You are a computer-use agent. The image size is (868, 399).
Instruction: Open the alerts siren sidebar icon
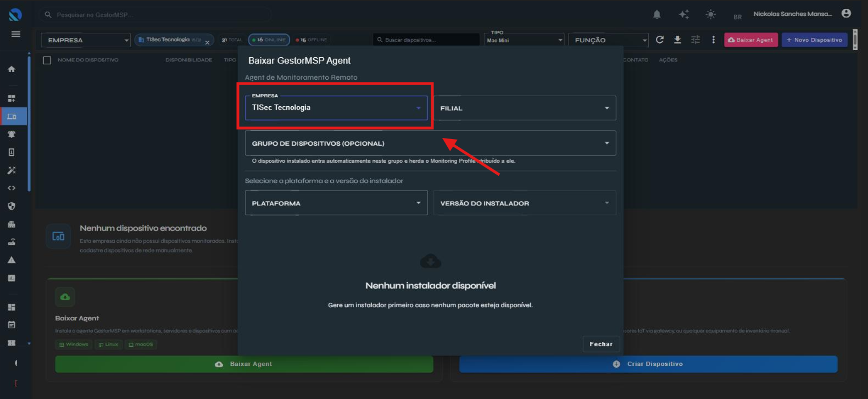coord(12,134)
